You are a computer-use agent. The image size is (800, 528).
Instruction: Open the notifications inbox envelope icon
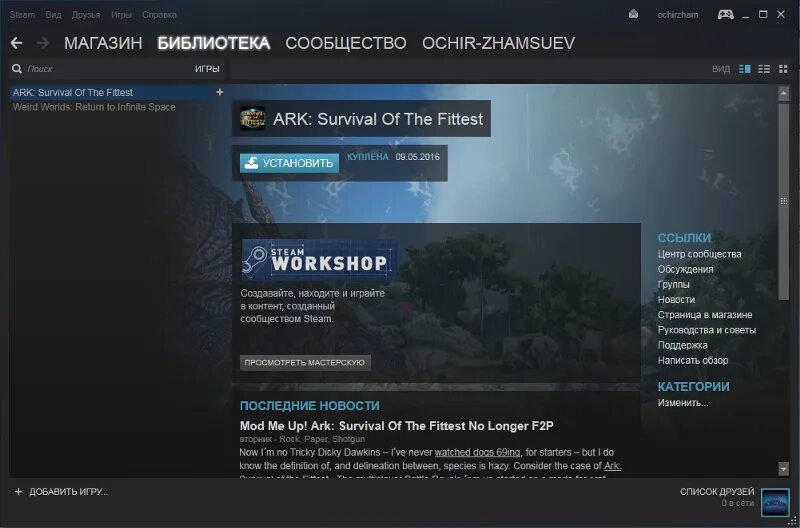click(x=633, y=14)
